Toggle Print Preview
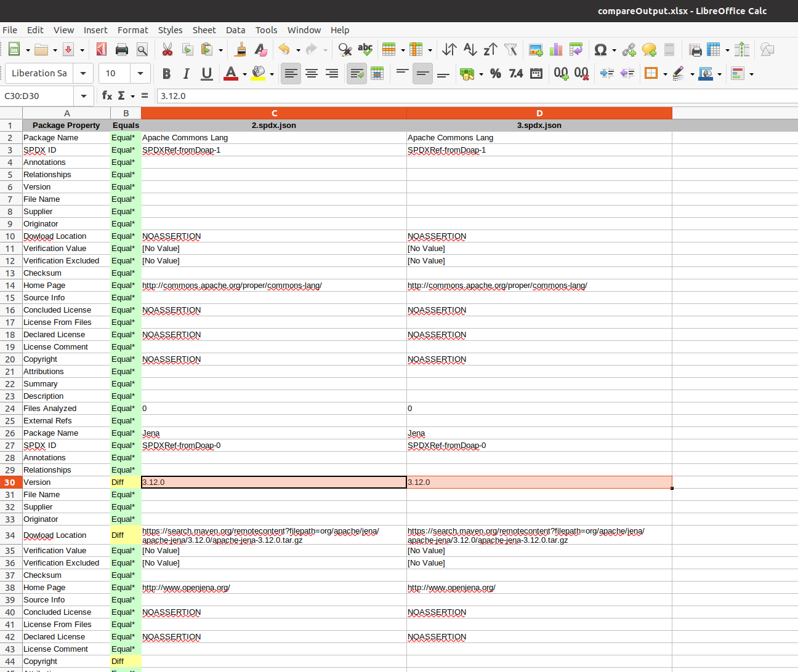The height and width of the screenshot is (672, 798). [x=142, y=50]
